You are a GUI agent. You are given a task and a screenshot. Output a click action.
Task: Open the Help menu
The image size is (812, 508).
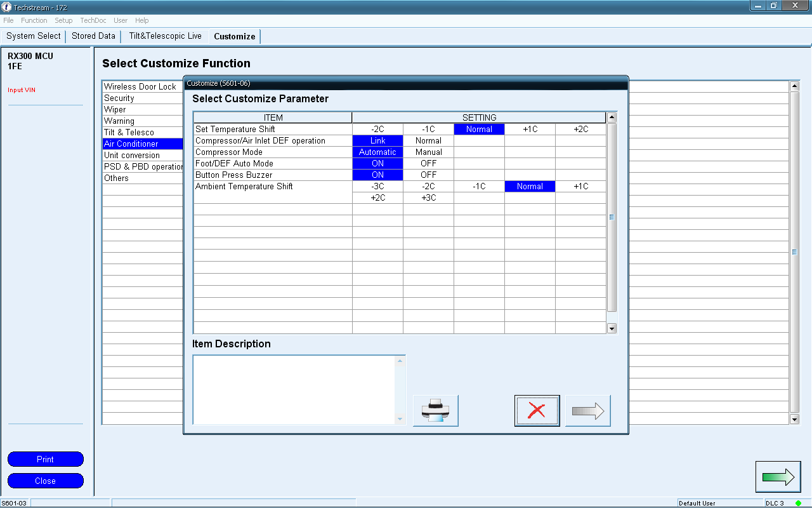click(x=142, y=20)
